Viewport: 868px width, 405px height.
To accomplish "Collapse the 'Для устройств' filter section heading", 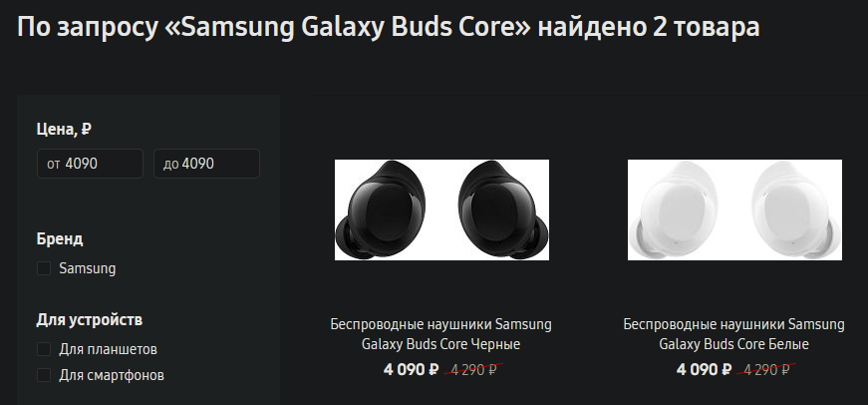I will (x=90, y=320).
